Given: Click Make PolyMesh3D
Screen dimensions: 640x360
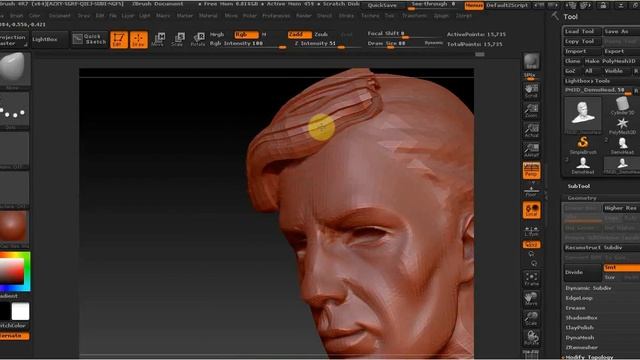Looking at the screenshot, I should point(611,61).
